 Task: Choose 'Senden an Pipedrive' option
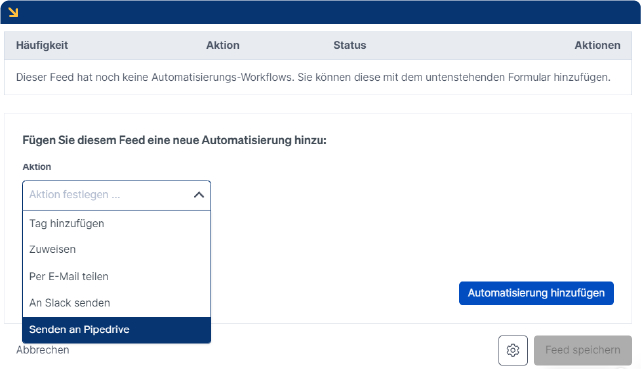point(117,330)
